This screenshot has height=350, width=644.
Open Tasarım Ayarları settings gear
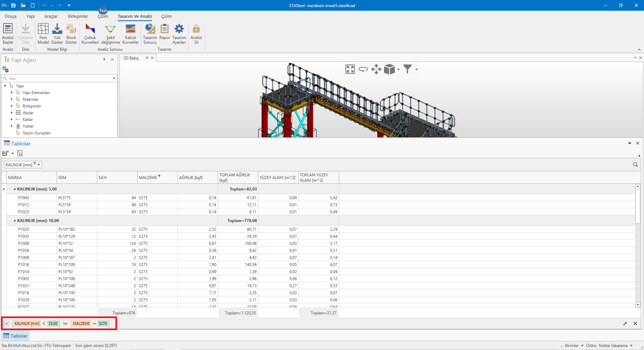[x=179, y=33]
